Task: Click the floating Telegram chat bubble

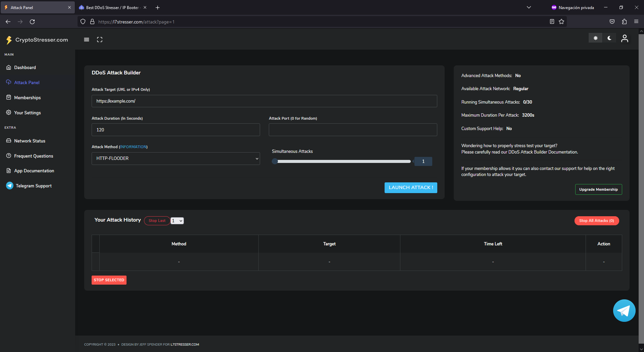Action: click(x=624, y=311)
